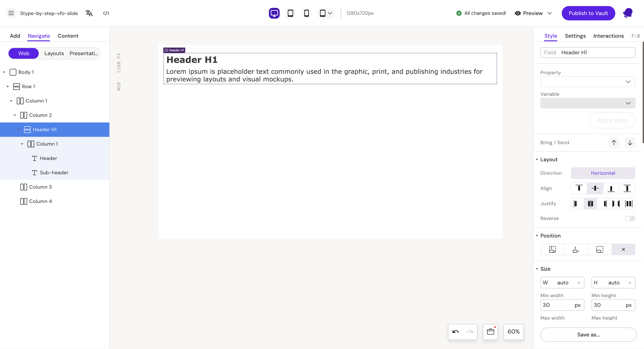Switch to mobile phone device view
This screenshot has height=349, width=644.
coord(307,13)
